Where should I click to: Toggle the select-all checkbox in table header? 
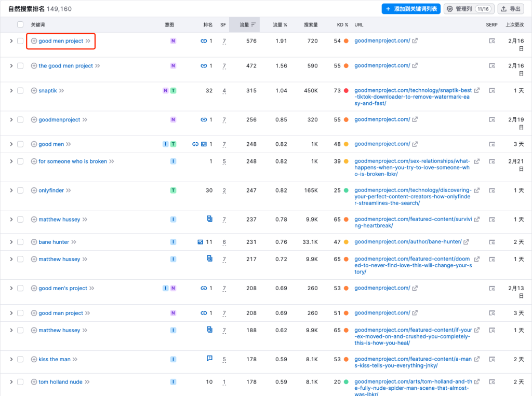[20, 24]
